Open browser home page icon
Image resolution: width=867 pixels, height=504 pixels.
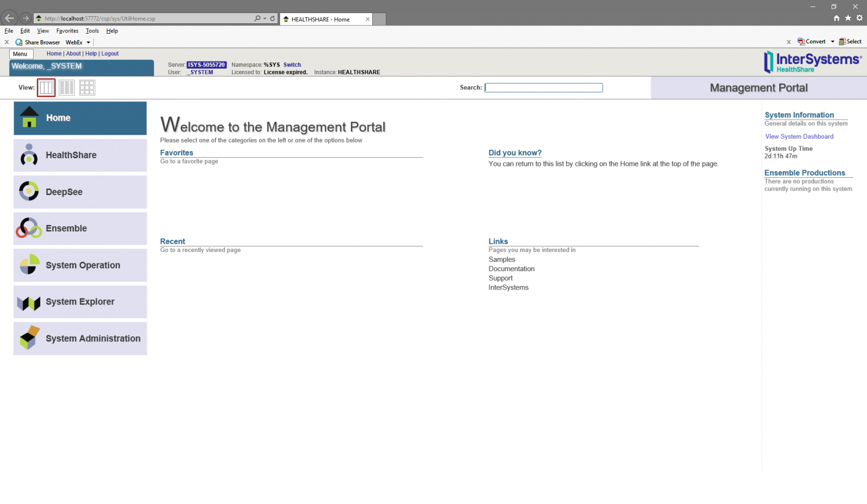tap(837, 18)
